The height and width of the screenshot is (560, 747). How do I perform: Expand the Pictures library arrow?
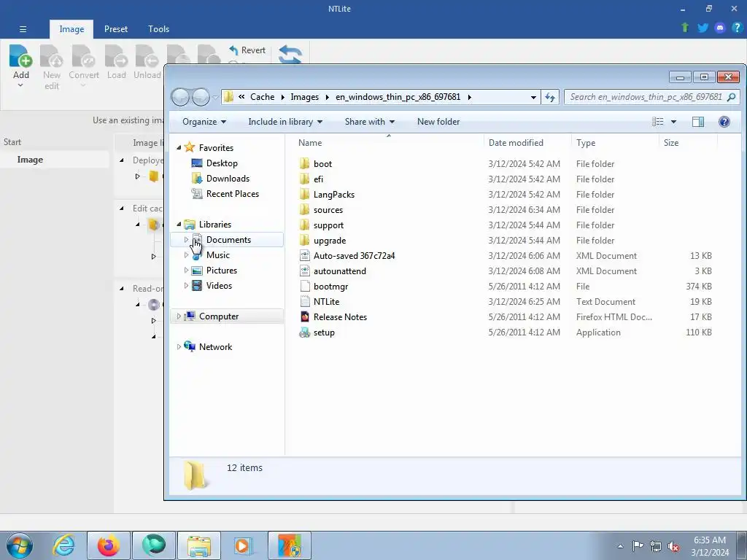pos(186,271)
